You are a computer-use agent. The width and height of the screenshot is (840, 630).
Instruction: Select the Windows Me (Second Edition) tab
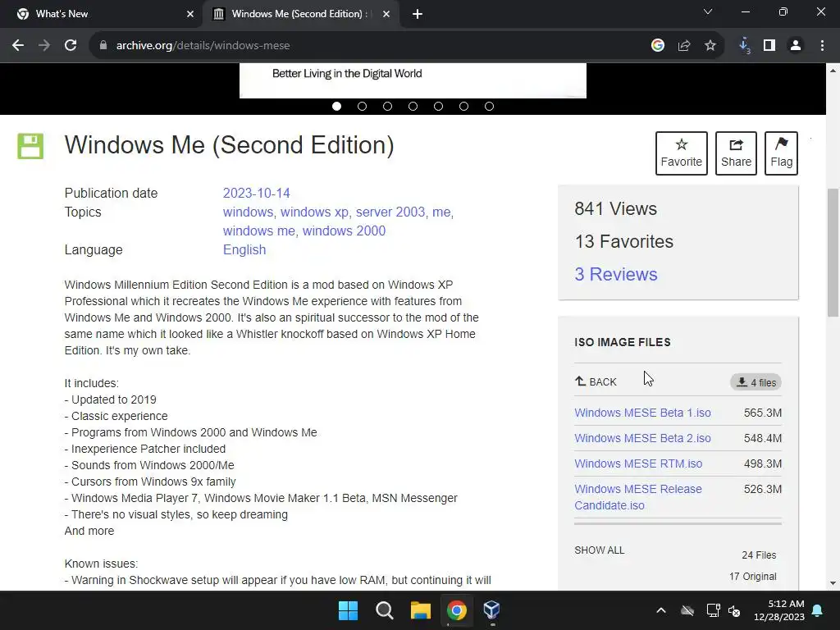(300, 14)
